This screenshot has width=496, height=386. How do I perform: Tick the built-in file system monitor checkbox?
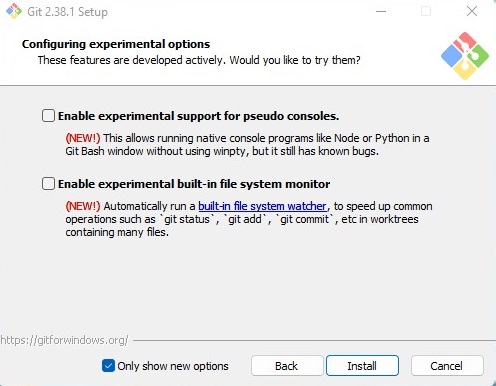[x=48, y=184]
